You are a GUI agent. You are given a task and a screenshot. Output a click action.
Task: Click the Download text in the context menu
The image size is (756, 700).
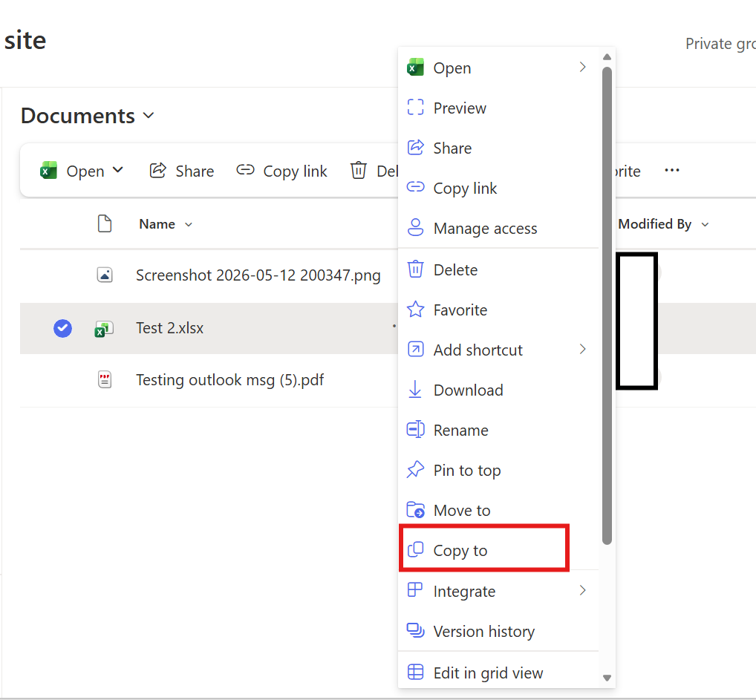(x=468, y=390)
